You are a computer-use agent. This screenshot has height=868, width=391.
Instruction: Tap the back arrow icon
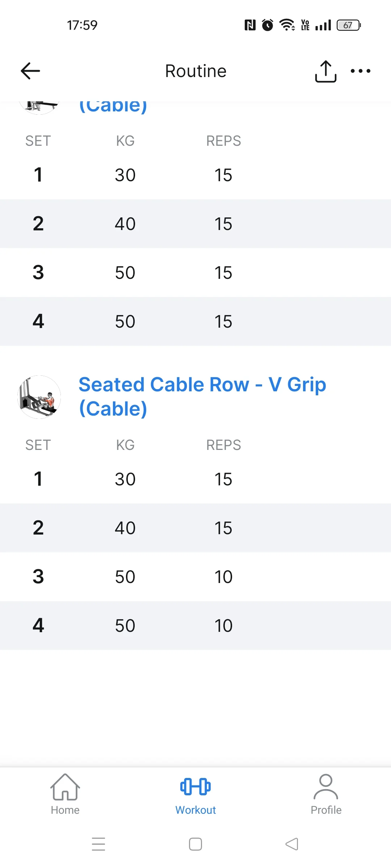point(30,71)
